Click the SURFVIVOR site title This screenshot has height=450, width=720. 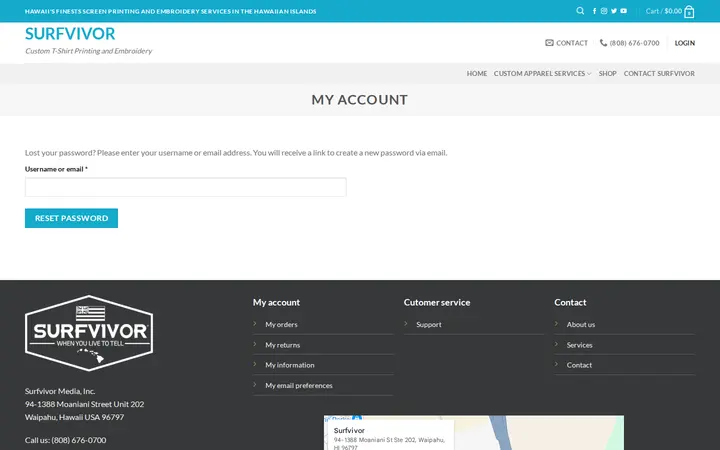70,34
